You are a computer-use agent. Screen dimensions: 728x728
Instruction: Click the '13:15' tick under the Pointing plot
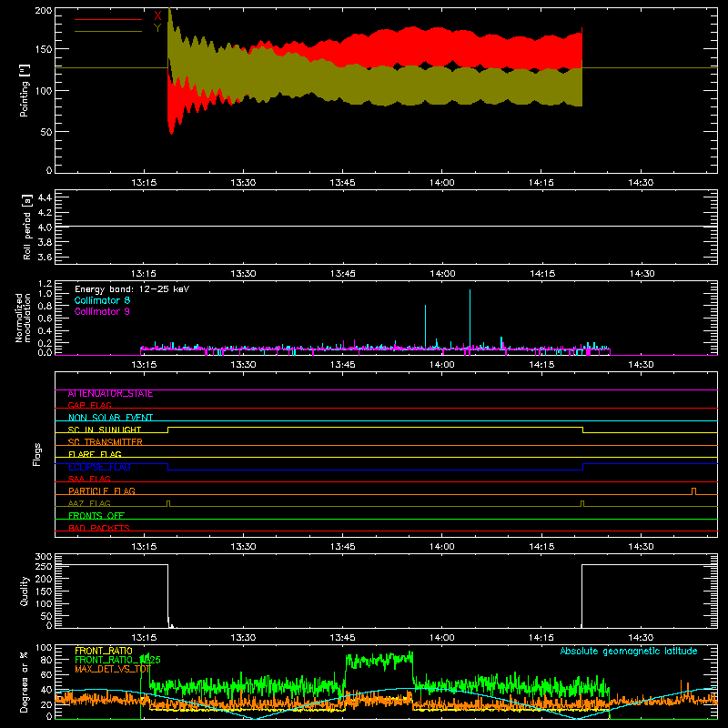pos(144,183)
